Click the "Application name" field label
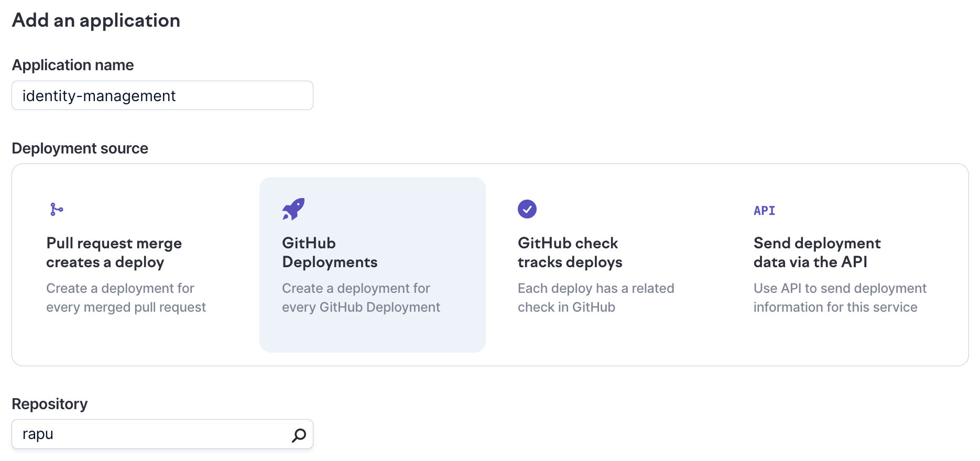This screenshot has width=980, height=461. pyautogui.click(x=73, y=65)
